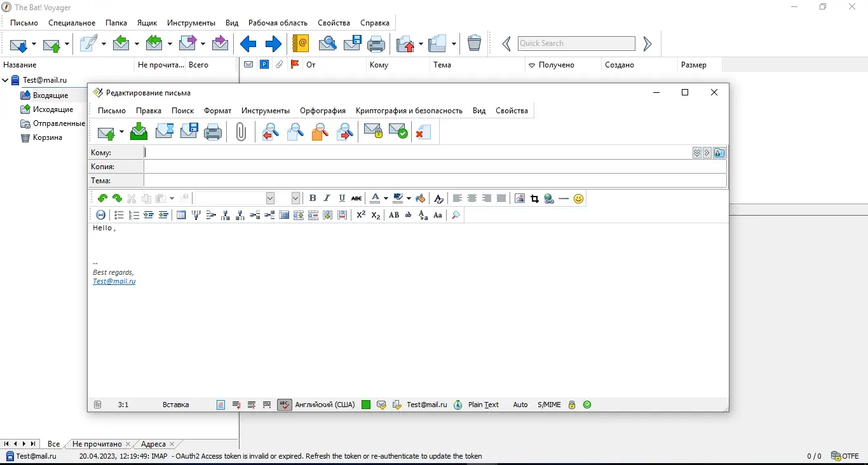The image size is (868, 465).
Task: Open the font name combo box
Action: pyautogui.click(x=234, y=198)
